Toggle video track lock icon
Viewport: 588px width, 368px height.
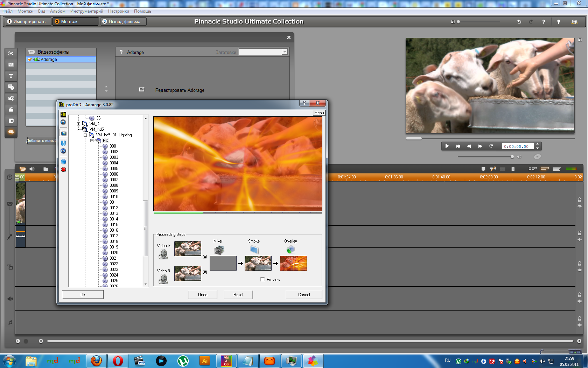[579, 200]
